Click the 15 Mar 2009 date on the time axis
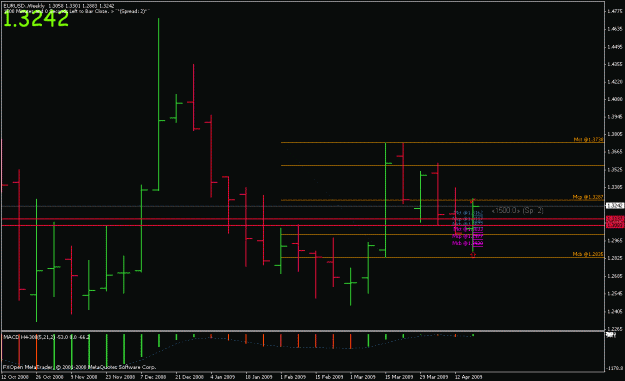 [x=399, y=377]
